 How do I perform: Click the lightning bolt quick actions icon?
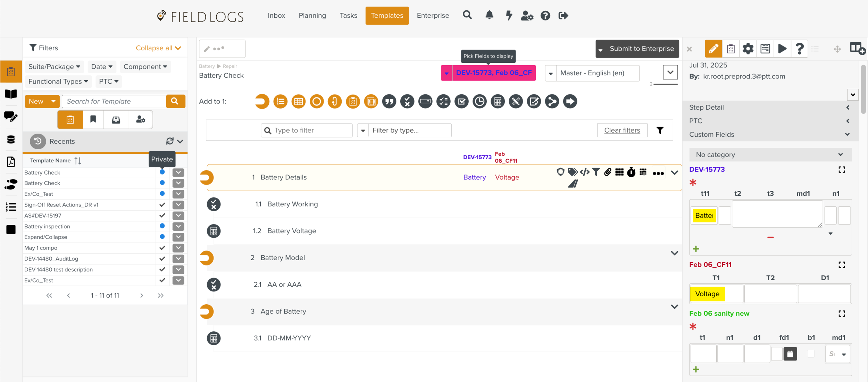click(x=509, y=15)
